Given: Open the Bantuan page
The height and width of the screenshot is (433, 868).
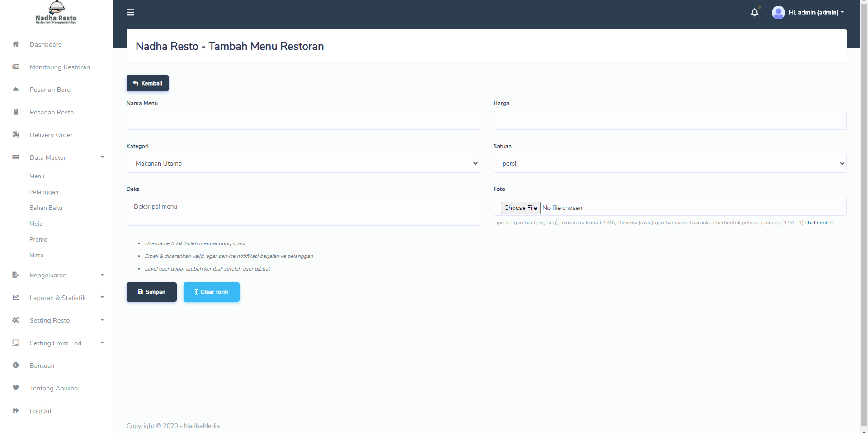Looking at the screenshot, I should 42,366.
